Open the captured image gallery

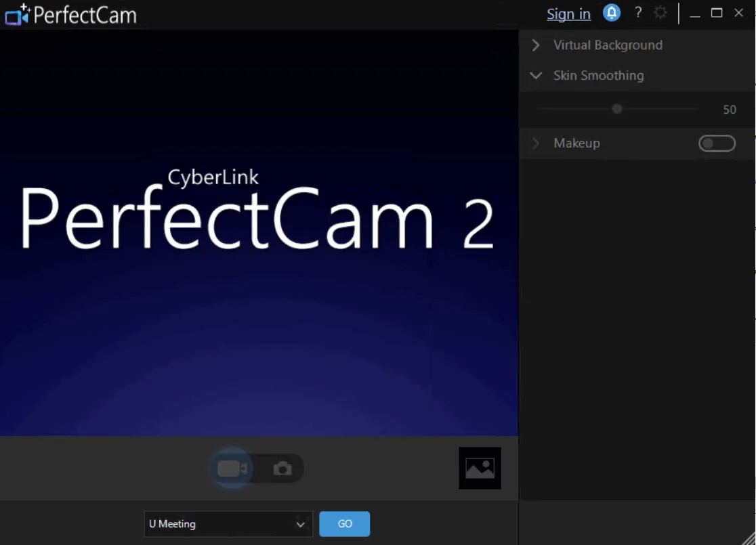pyautogui.click(x=480, y=468)
